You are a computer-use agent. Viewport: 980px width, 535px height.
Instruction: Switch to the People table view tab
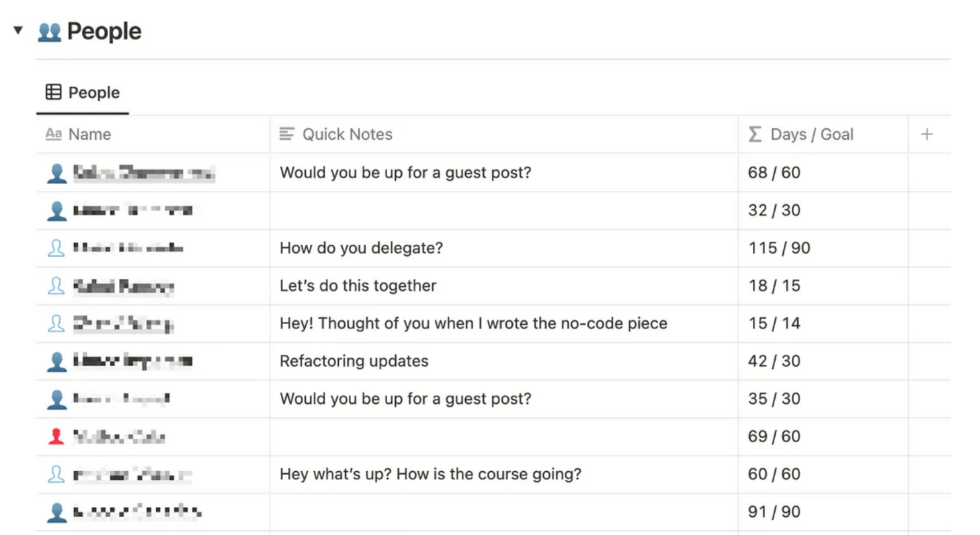(83, 93)
